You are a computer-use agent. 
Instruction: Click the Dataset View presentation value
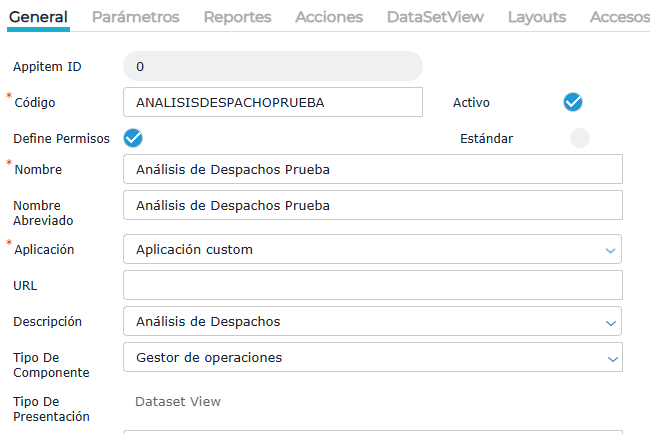178,401
